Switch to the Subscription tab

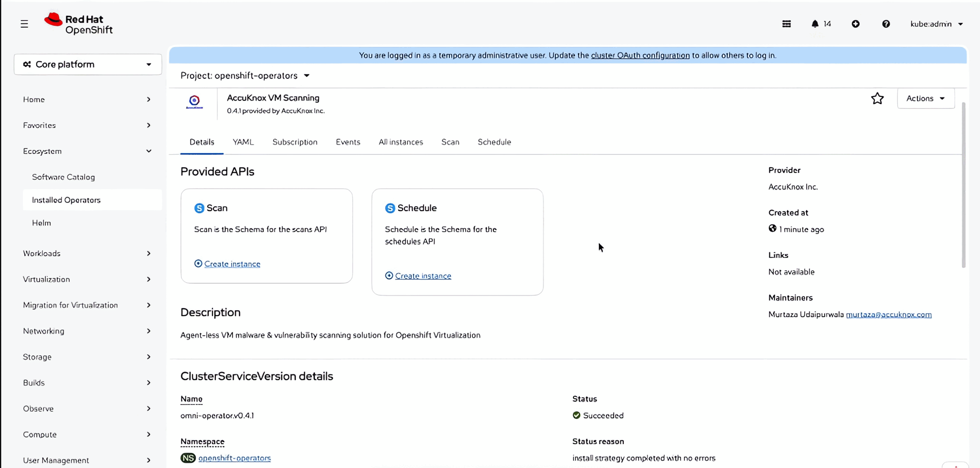(x=295, y=142)
